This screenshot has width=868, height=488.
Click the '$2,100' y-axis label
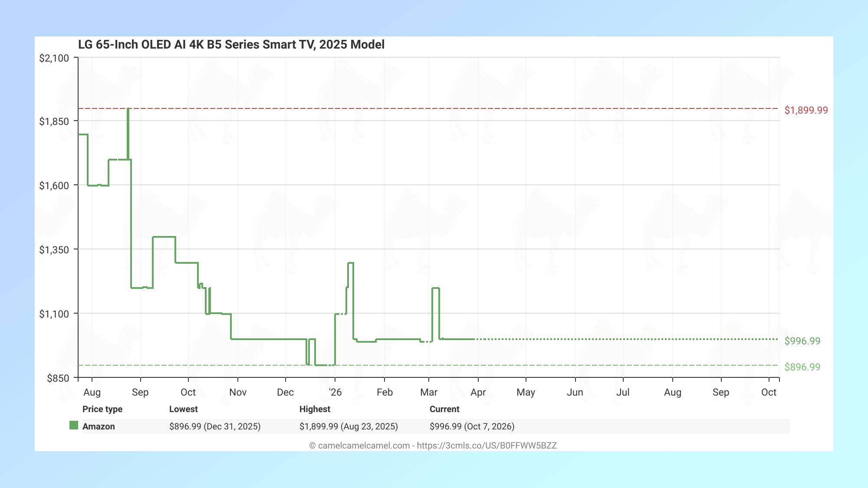tap(54, 58)
